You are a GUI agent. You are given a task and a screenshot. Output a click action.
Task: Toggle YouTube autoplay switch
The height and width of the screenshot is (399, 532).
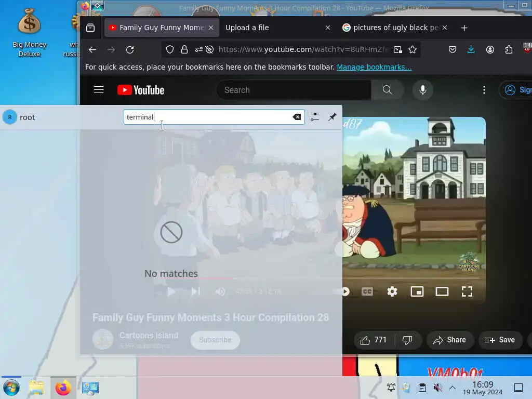pyautogui.click(x=345, y=291)
